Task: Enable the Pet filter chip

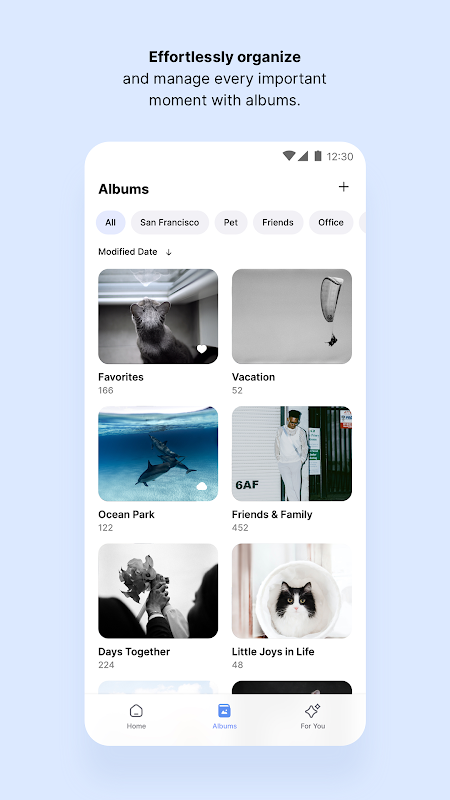Action: pos(231,222)
